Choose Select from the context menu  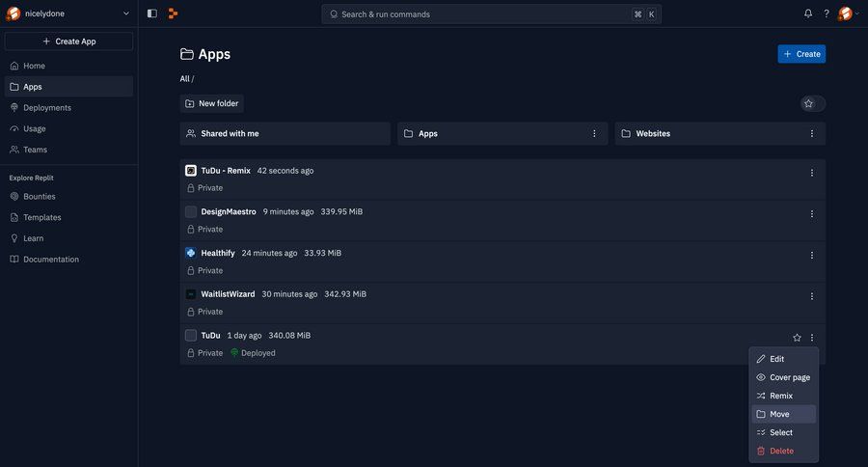click(x=783, y=432)
